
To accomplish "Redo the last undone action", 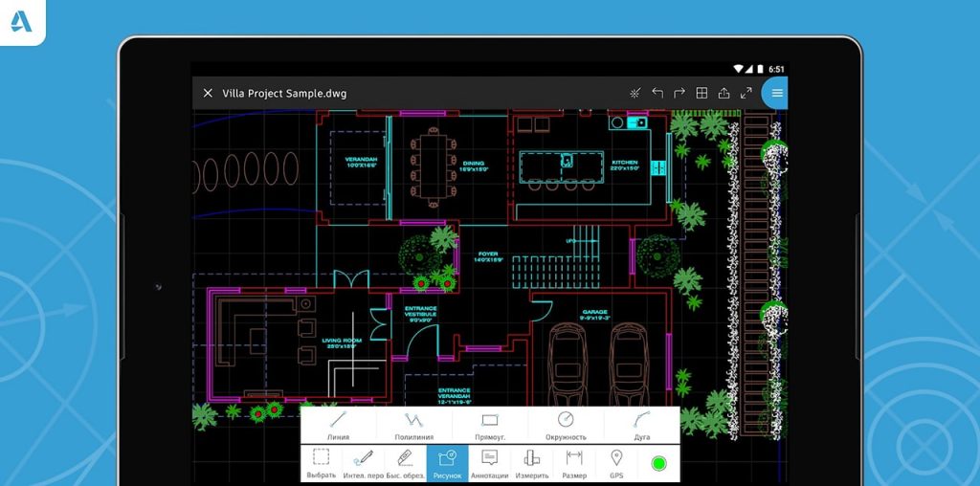I will pyautogui.click(x=679, y=93).
